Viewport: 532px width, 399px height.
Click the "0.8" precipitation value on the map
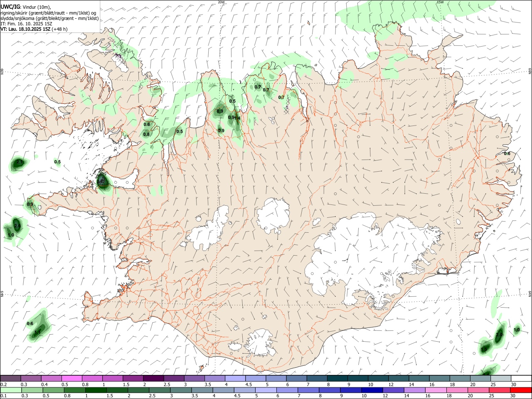point(146,134)
